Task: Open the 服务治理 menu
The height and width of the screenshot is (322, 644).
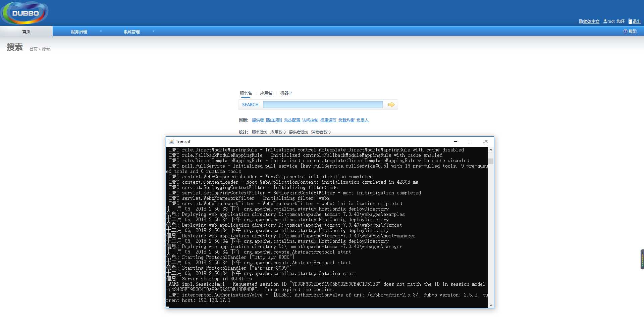Action: (x=79, y=32)
